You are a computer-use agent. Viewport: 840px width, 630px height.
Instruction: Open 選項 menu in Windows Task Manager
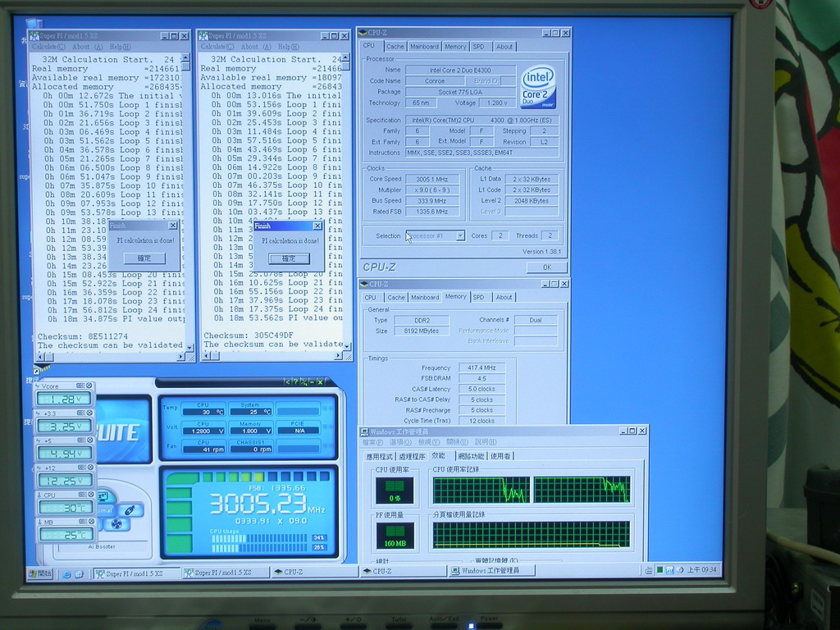point(399,442)
